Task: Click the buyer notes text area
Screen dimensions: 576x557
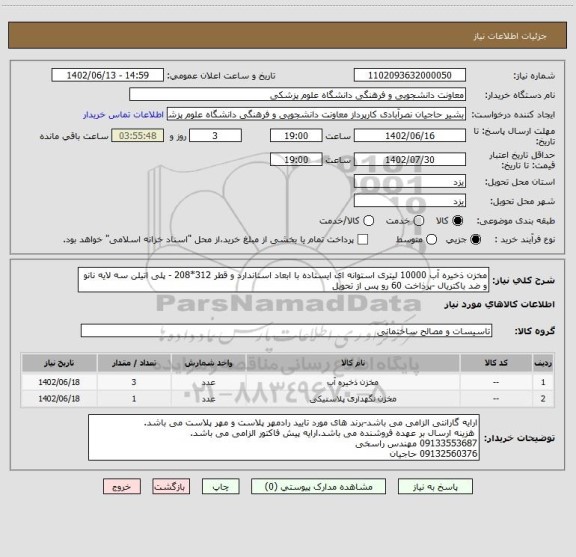Action: [284, 438]
